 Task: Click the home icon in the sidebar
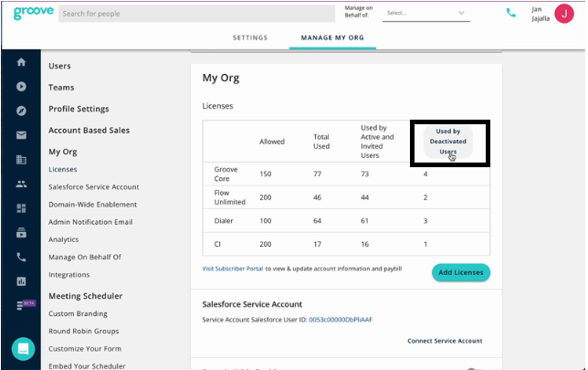point(21,62)
